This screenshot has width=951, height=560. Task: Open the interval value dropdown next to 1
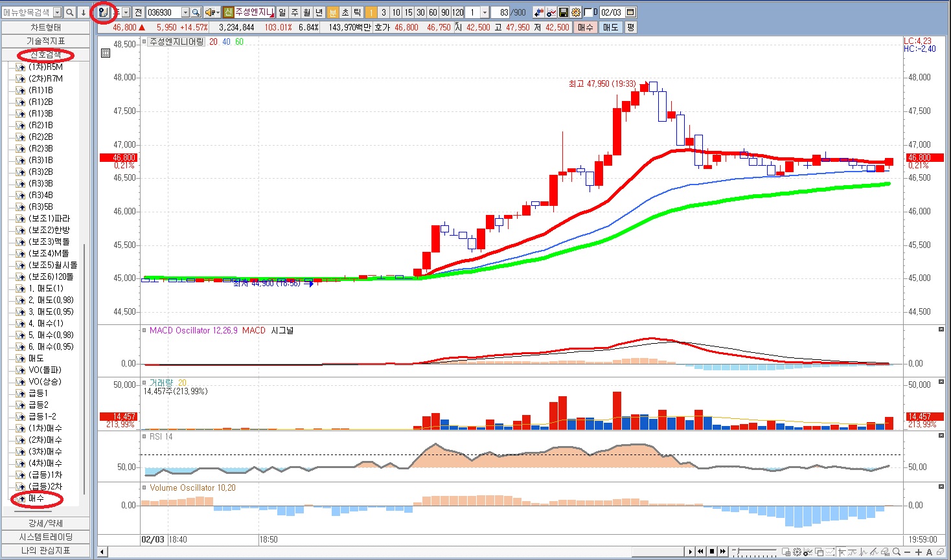485,12
